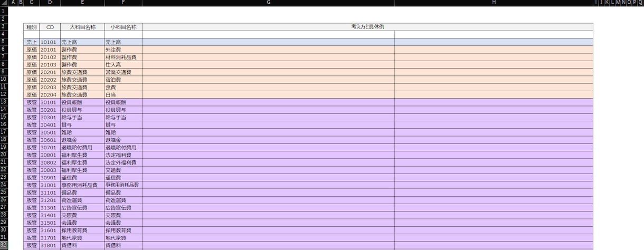Click the 種別 header cell

pyautogui.click(x=32, y=26)
